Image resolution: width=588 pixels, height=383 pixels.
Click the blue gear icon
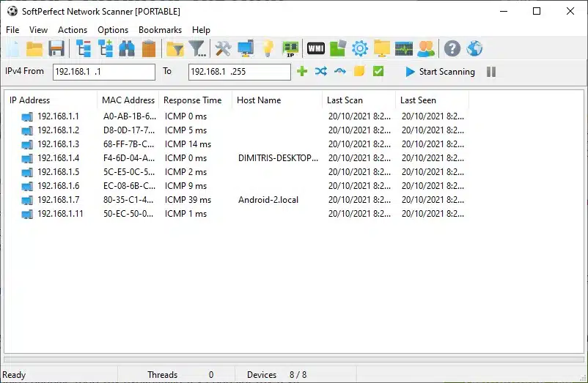click(360, 49)
